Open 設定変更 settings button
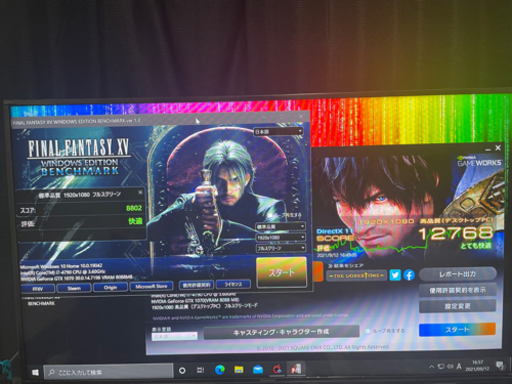512x384 pixels. 457,306
